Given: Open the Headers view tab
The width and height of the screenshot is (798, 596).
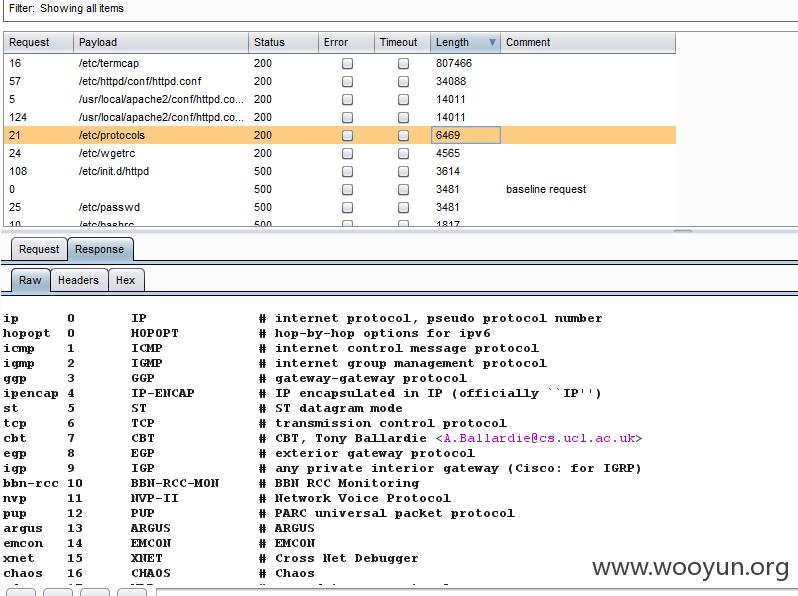Looking at the screenshot, I should (78, 280).
